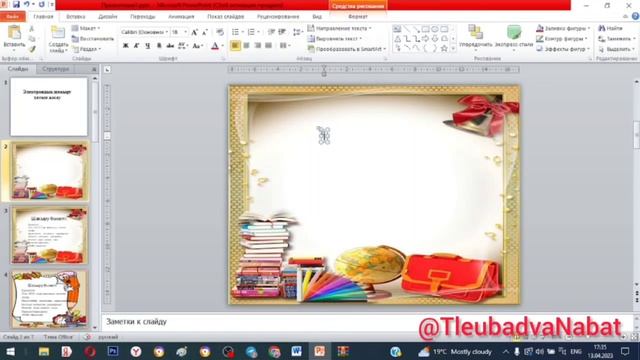Viewport: 640px width, 360px height.
Task: Click the Восстановить reset button
Action: 93,38
